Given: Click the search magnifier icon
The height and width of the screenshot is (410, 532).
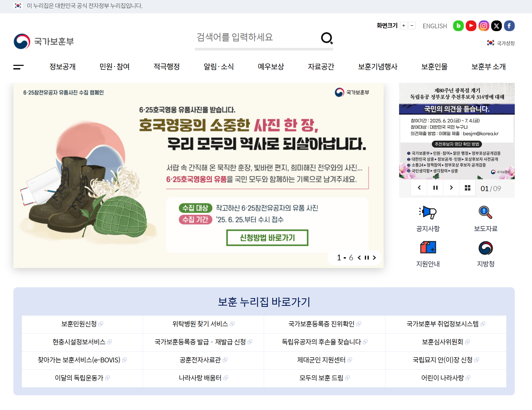Looking at the screenshot, I should coord(327,38).
